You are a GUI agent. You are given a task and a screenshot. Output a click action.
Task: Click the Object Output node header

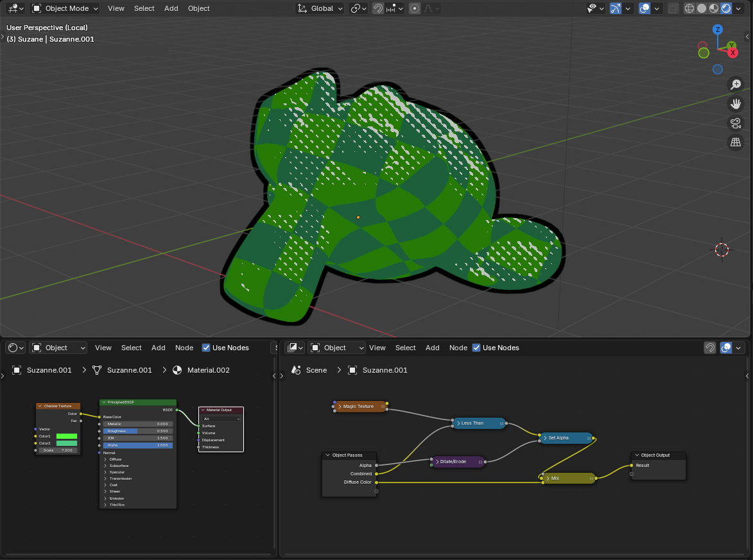pos(658,455)
